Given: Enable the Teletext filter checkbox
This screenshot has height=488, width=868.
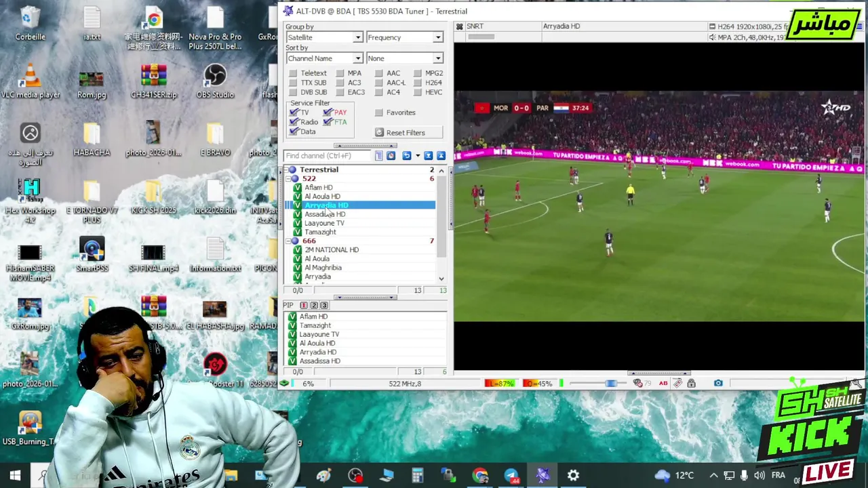Looking at the screenshot, I should (x=293, y=73).
